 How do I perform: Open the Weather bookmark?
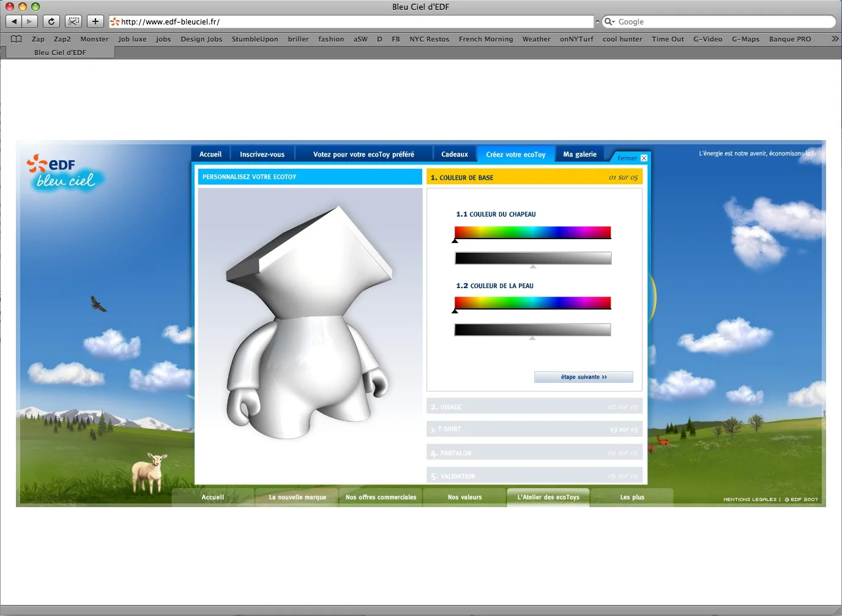[536, 39]
